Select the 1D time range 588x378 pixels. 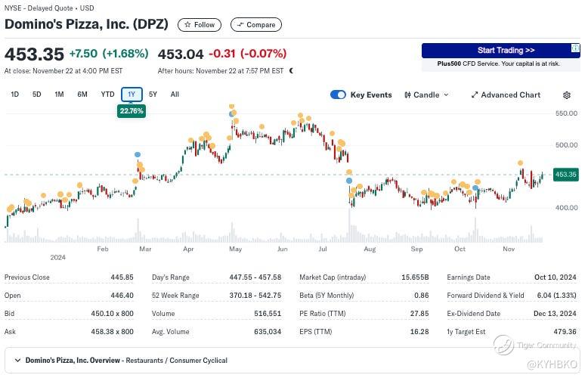[x=14, y=94]
